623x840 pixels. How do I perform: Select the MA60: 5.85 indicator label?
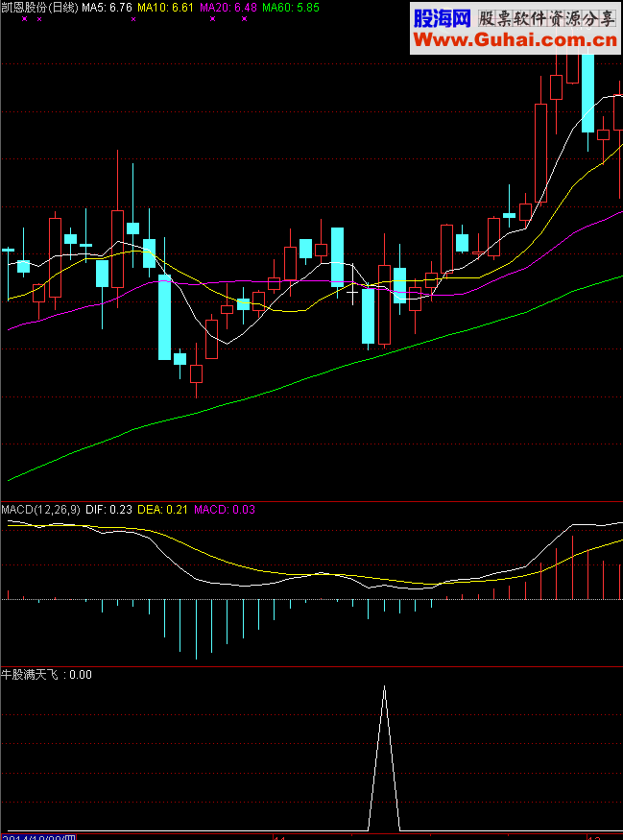(x=290, y=8)
